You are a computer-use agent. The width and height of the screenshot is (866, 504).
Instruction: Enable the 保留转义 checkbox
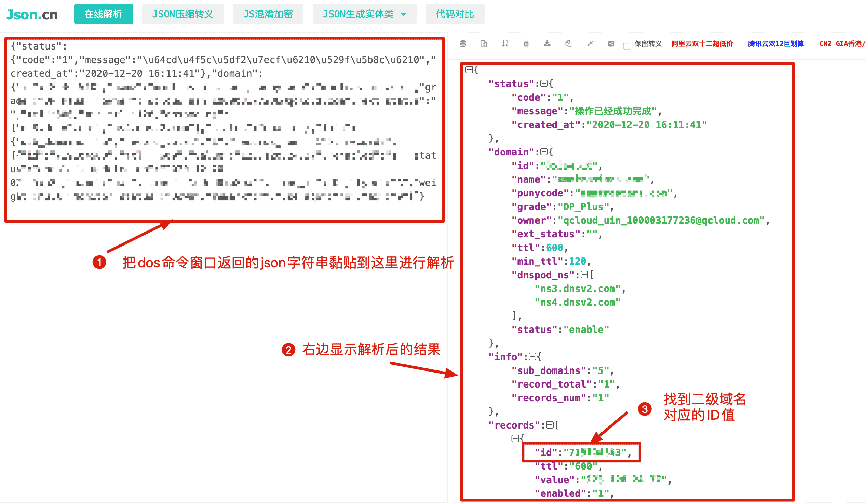pos(627,46)
